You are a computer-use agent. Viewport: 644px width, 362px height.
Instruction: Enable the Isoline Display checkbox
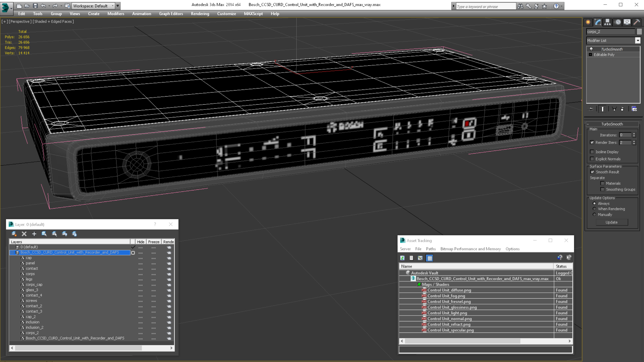point(592,152)
